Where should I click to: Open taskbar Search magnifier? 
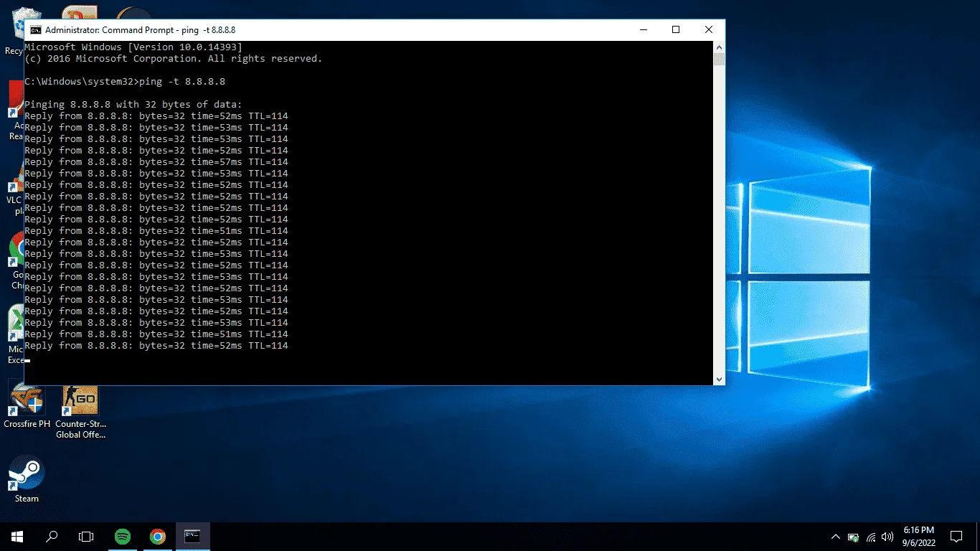pos(52,536)
